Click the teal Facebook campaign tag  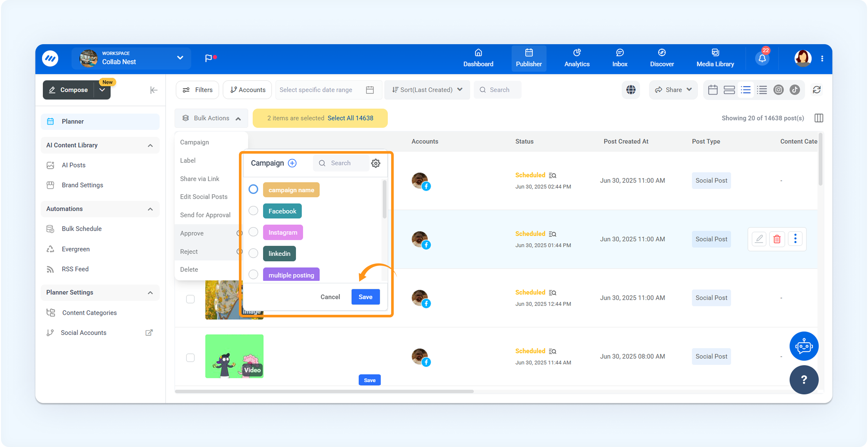tap(282, 211)
